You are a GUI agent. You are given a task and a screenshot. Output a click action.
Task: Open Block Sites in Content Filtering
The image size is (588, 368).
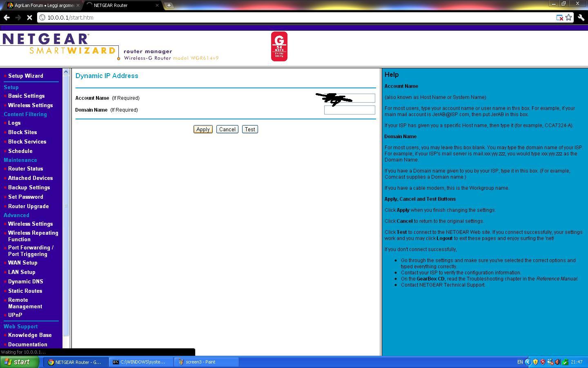[22, 132]
